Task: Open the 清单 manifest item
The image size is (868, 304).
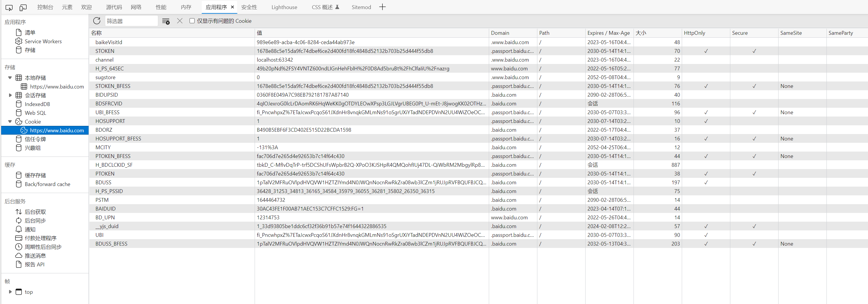Action: pos(30,32)
